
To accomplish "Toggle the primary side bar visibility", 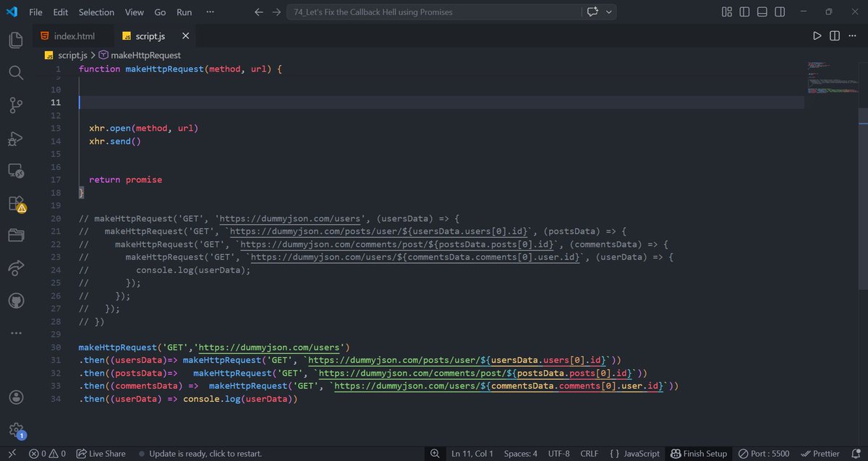I will coord(744,12).
